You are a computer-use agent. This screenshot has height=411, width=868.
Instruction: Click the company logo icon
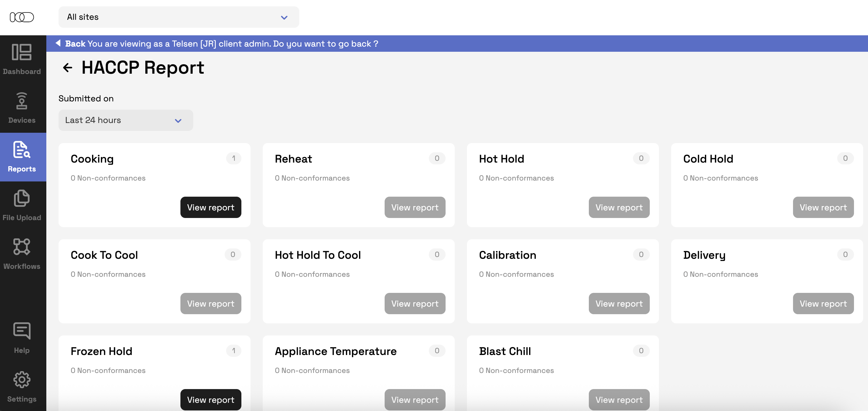pyautogui.click(x=22, y=17)
